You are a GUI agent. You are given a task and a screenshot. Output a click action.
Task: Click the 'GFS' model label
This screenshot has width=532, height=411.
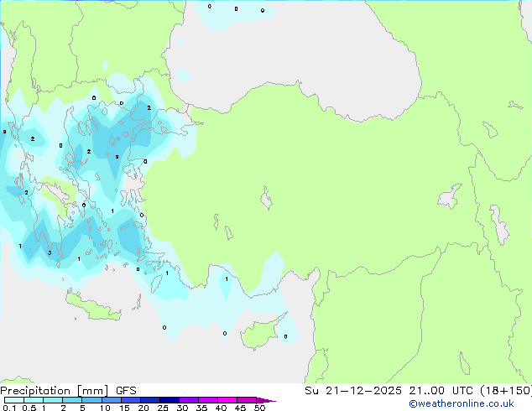coord(126,391)
